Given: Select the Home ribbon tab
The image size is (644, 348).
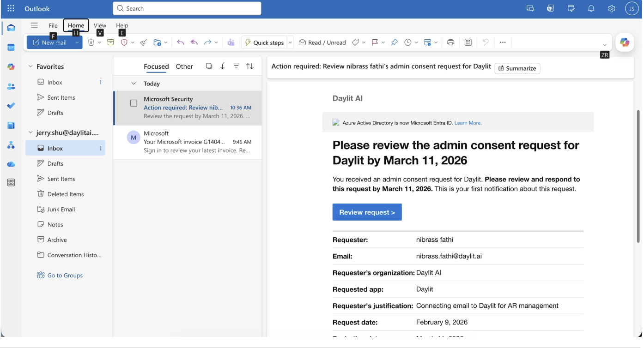Looking at the screenshot, I should click(76, 25).
